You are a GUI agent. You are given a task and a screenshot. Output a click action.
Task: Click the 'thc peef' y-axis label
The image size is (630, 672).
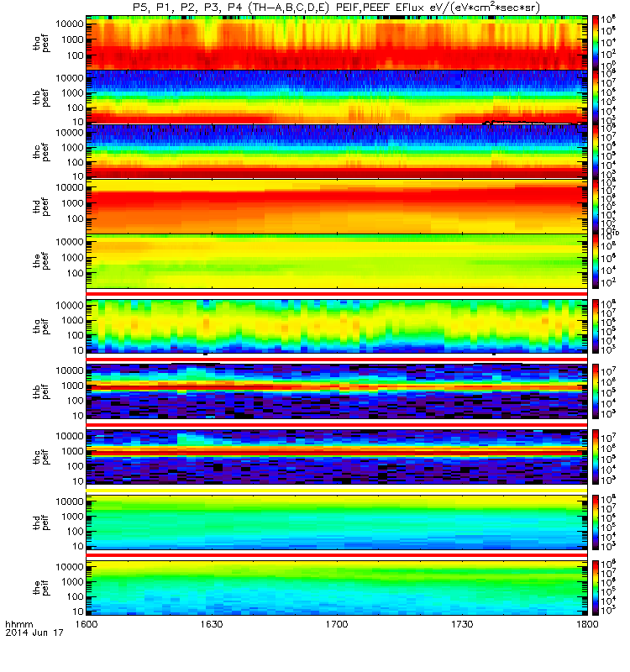coord(41,152)
